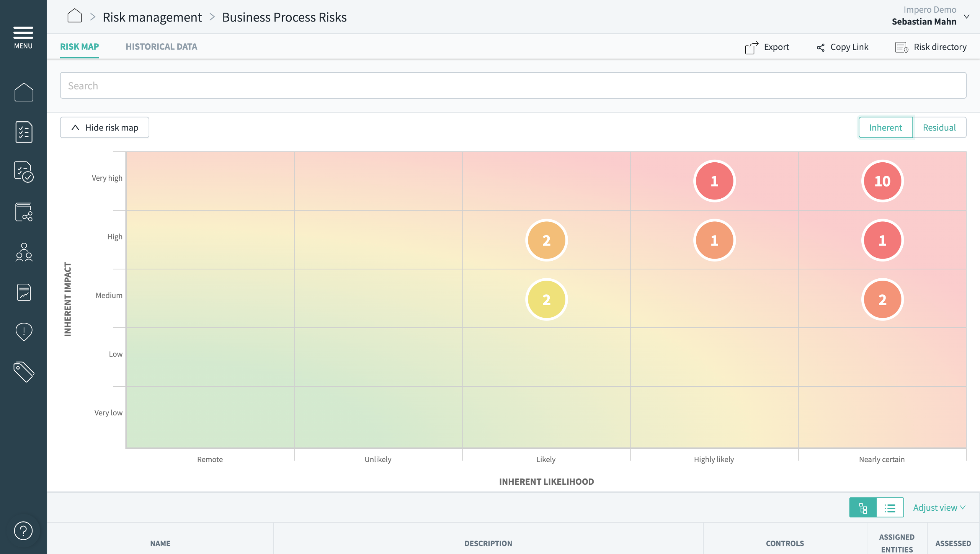Open the hamburger MENU icon

coord(23,37)
